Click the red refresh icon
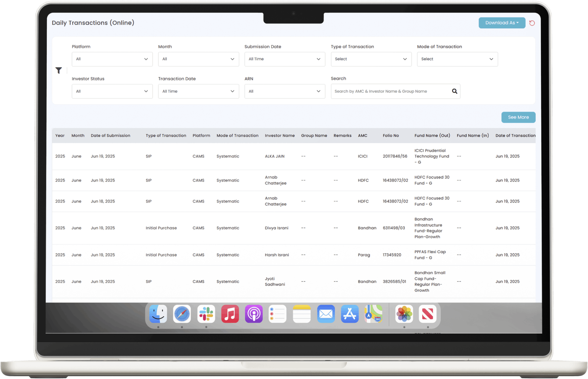 [x=532, y=23]
